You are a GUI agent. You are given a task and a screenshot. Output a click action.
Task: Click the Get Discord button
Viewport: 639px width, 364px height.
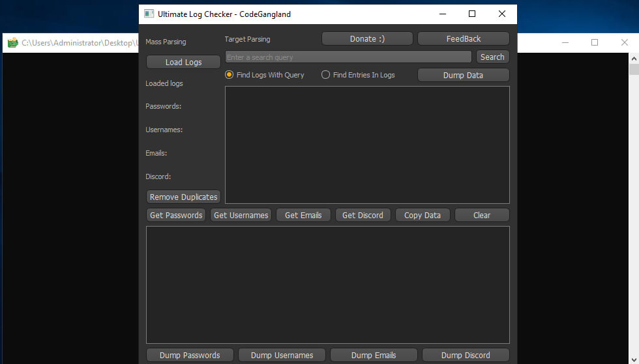pos(363,216)
